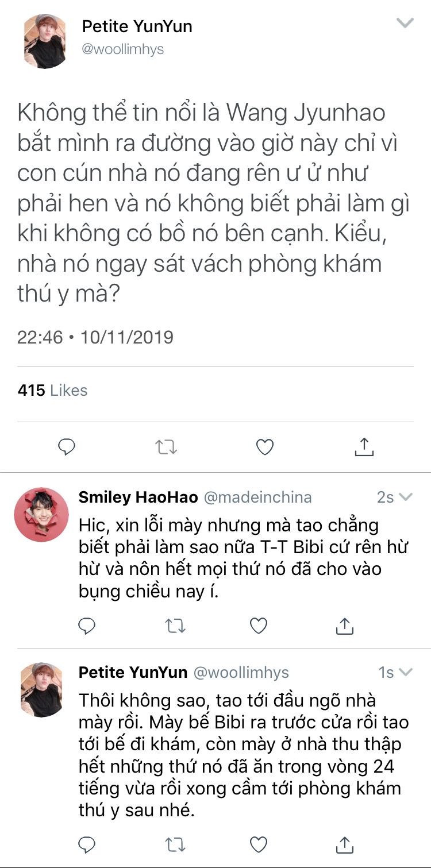Open Smiley HaoHao's profile picture
The image size is (431, 868).
point(41,515)
